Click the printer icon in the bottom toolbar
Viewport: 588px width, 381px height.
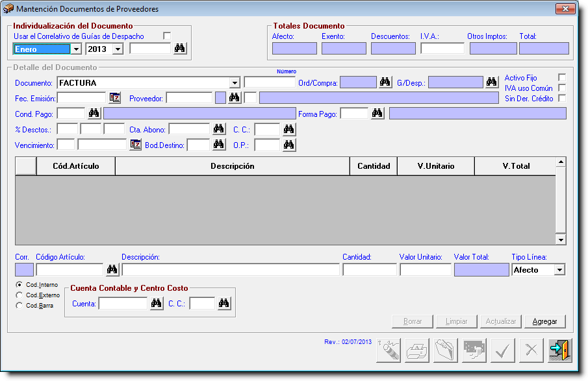click(417, 350)
